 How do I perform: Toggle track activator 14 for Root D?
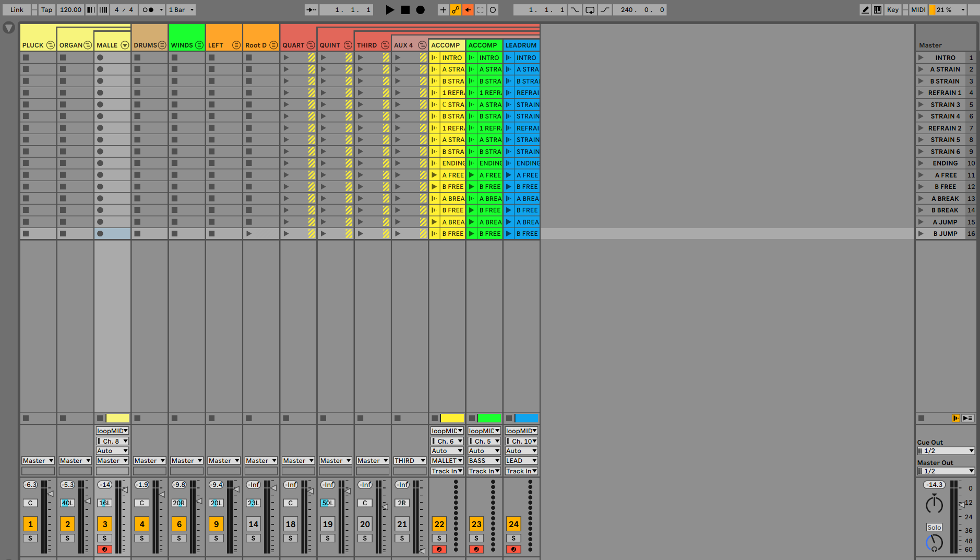tap(254, 524)
